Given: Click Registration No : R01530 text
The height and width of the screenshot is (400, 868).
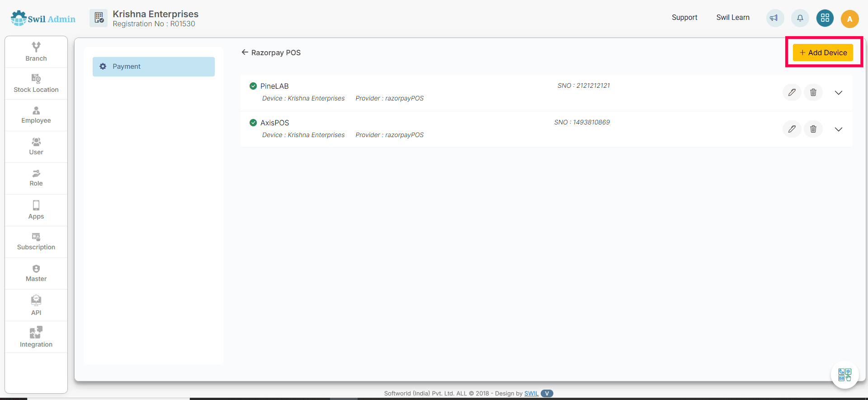Looking at the screenshot, I should pyautogui.click(x=154, y=24).
